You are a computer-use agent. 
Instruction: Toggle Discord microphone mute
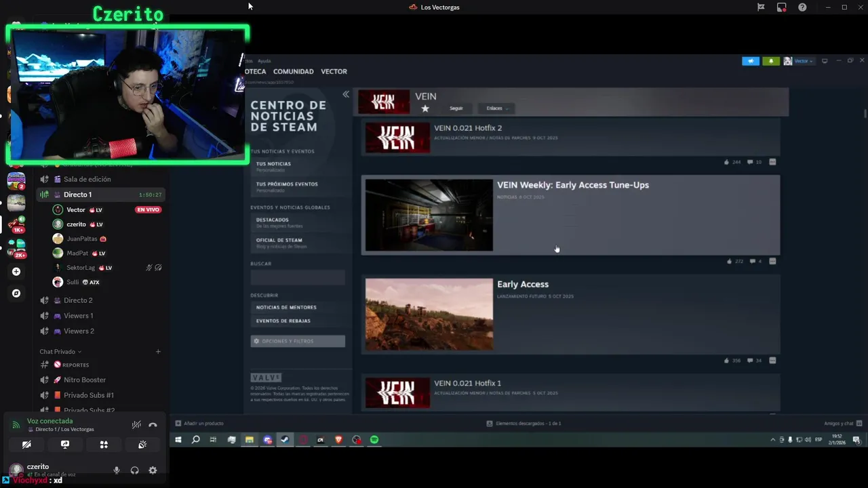click(117, 470)
